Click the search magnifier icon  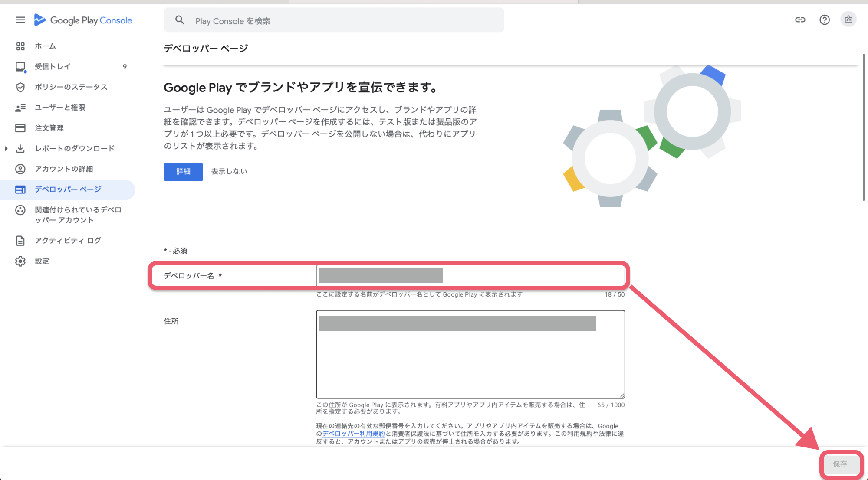click(x=180, y=20)
